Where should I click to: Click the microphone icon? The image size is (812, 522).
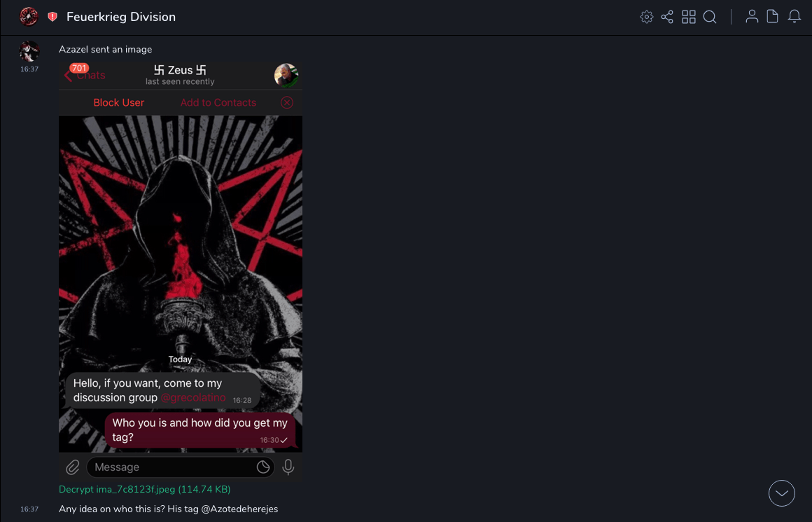click(288, 467)
